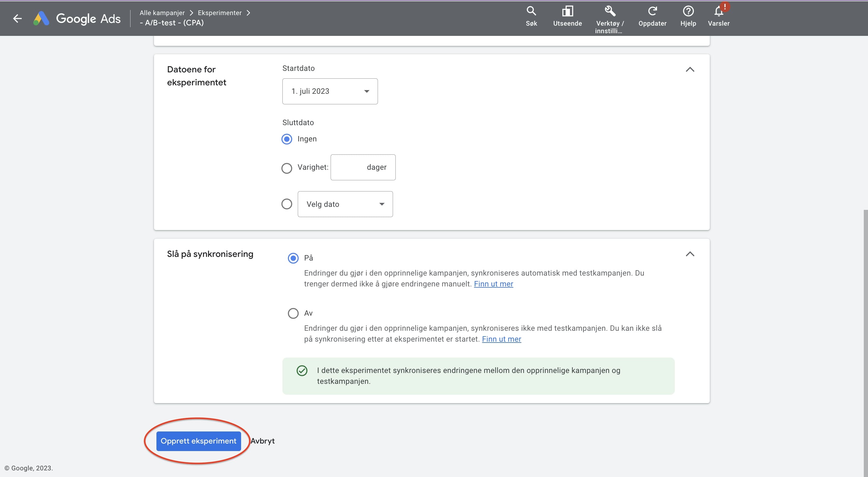Open the Velg dato dropdown
The image size is (868, 477).
tap(345, 204)
